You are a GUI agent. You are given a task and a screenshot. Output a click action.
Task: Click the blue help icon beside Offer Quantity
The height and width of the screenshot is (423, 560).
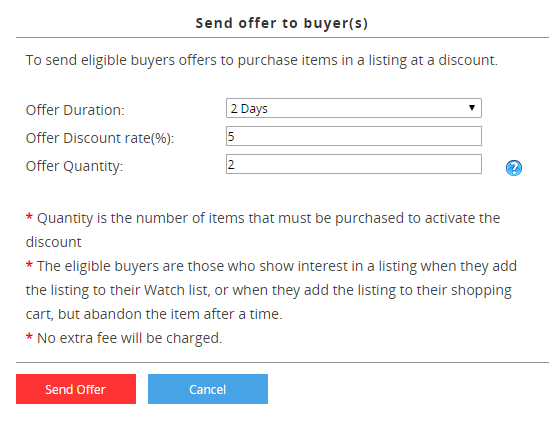pos(514,168)
